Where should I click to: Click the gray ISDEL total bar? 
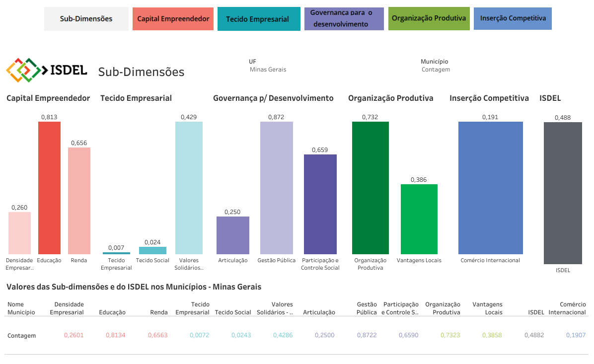(x=562, y=193)
